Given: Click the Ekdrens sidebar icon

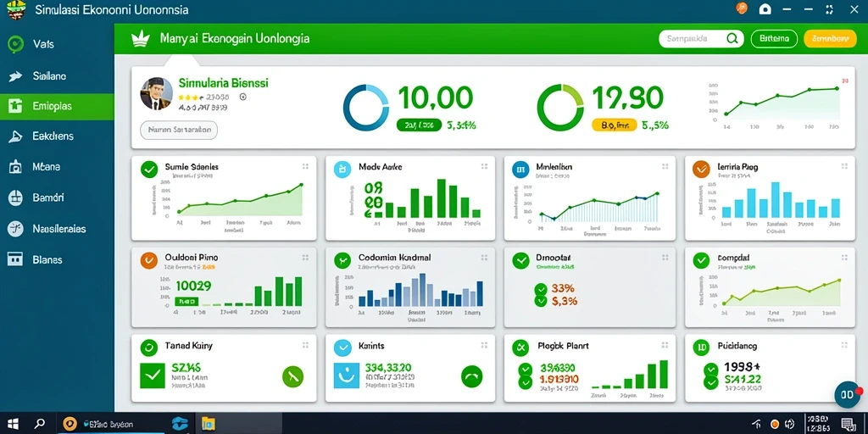Looking at the screenshot, I should coord(15,136).
